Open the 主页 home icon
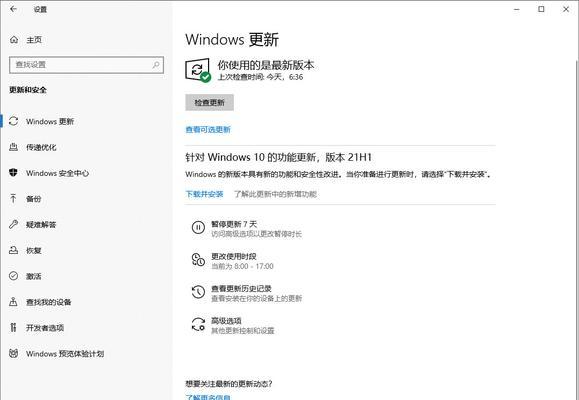Image resolution: width=579 pixels, height=400 pixels. pos(14,40)
